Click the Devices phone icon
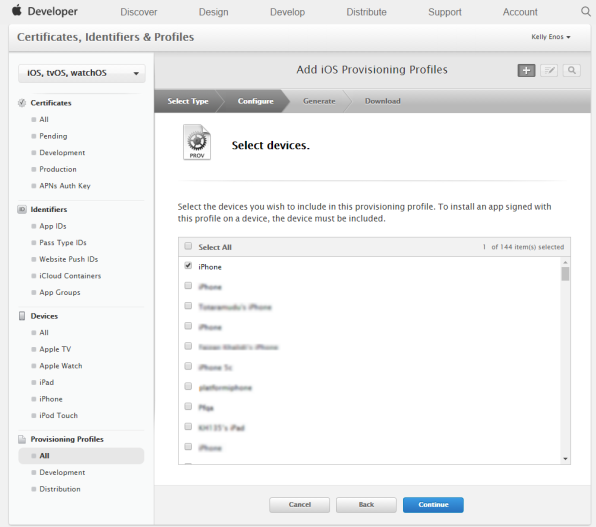The width and height of the screenshot is (596, 527). tap(22, 316)
